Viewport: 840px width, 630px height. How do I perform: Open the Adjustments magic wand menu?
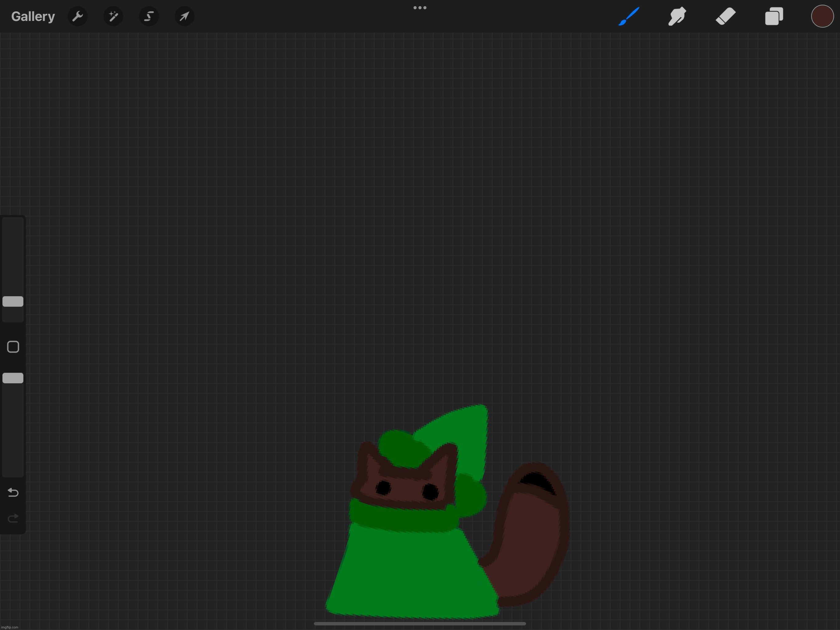pos(113,16)
